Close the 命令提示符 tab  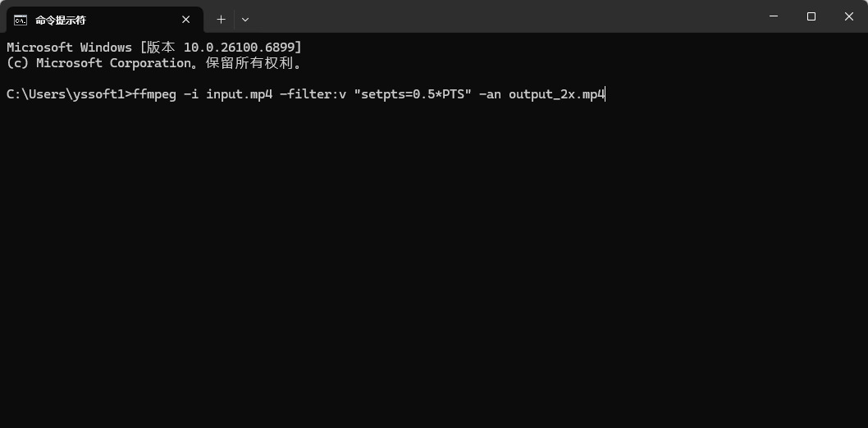click(x=186, y=20)
